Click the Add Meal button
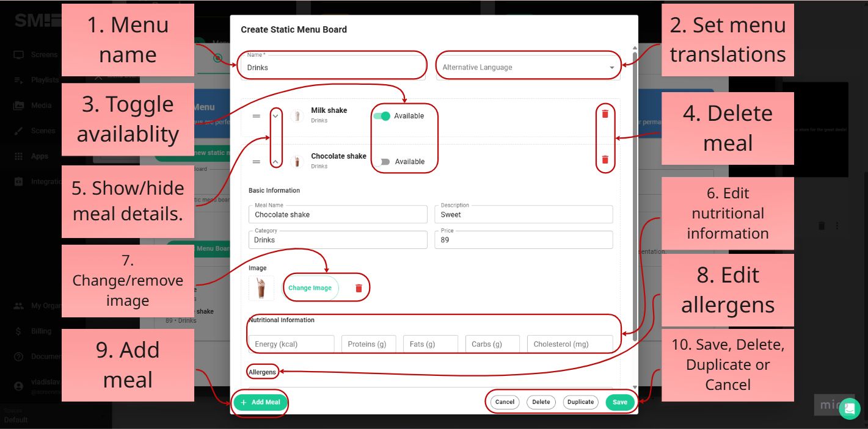Viewport: 868px width, 429px height. tap(260, 402)
